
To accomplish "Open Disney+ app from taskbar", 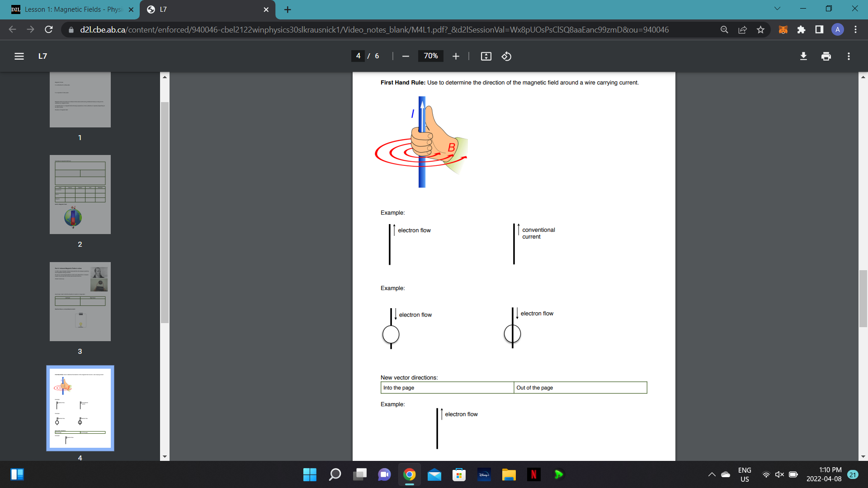I will tap(484, 474).
